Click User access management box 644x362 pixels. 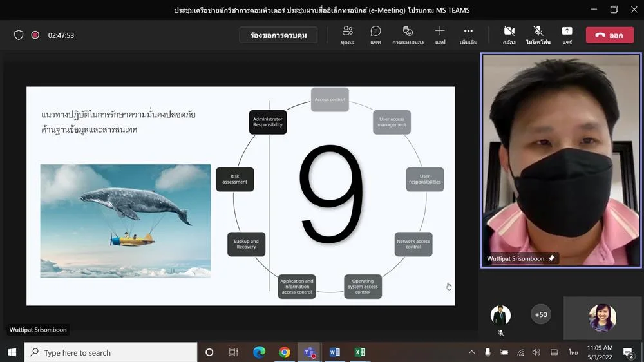coord(392,122)
